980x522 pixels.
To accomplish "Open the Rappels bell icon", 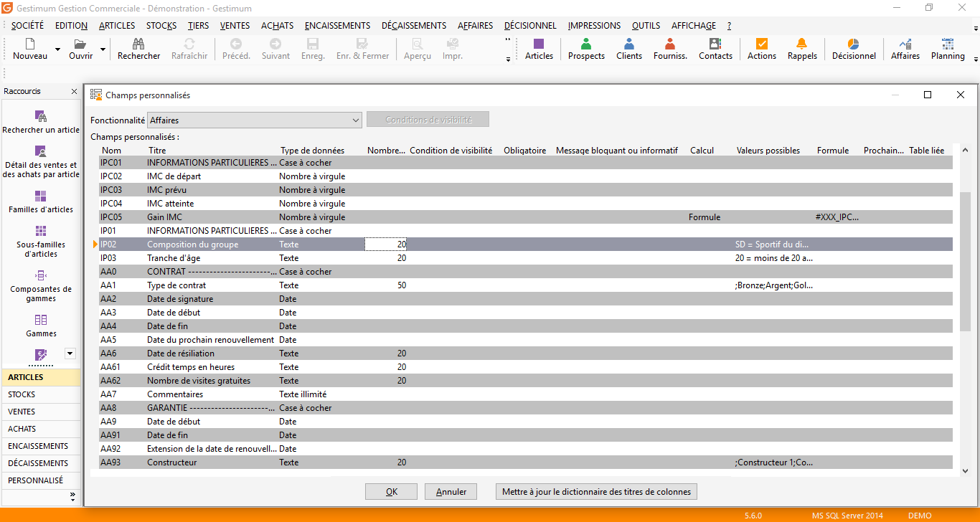I will 802,44.
